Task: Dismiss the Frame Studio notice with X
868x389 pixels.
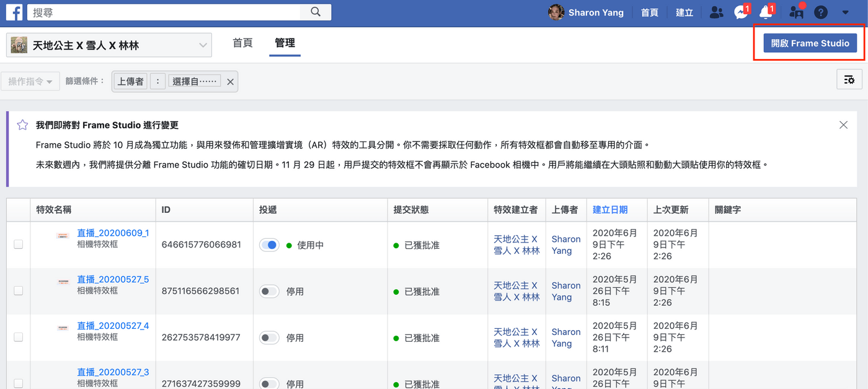Action: tap(843, 125)
